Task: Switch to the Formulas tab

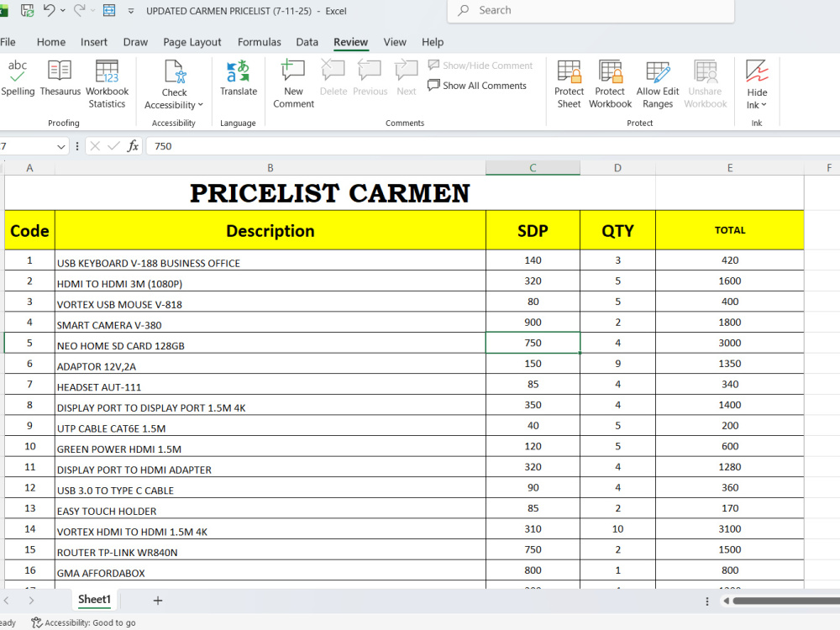Action: point(260,42)
